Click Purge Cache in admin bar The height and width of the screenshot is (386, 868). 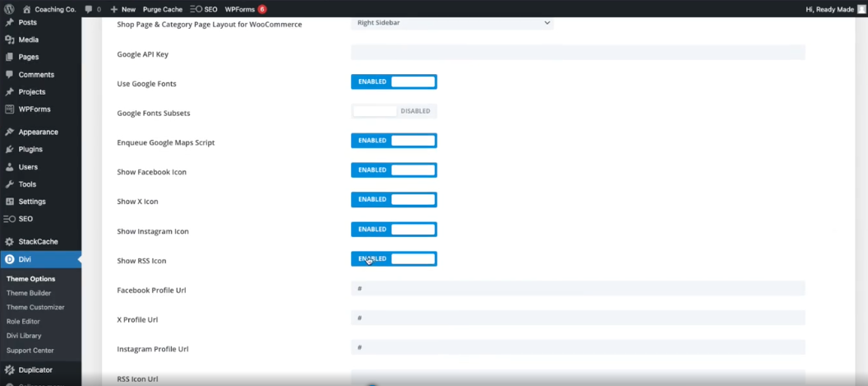coord(163,9)
